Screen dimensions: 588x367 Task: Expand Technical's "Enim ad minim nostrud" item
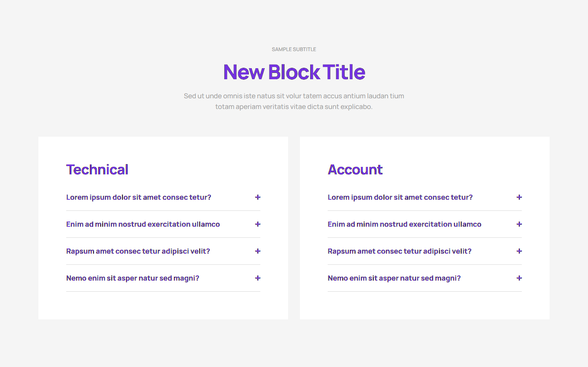coord(143,224)
